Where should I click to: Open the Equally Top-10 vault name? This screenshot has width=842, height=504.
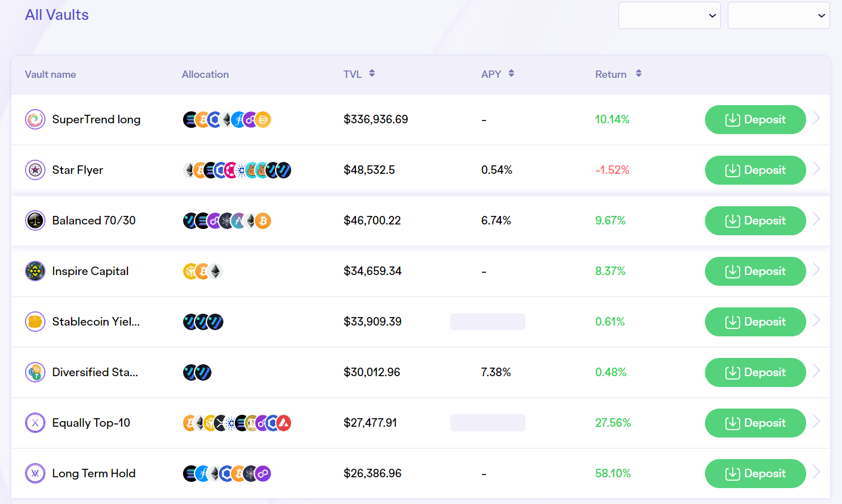pos(91,423)
